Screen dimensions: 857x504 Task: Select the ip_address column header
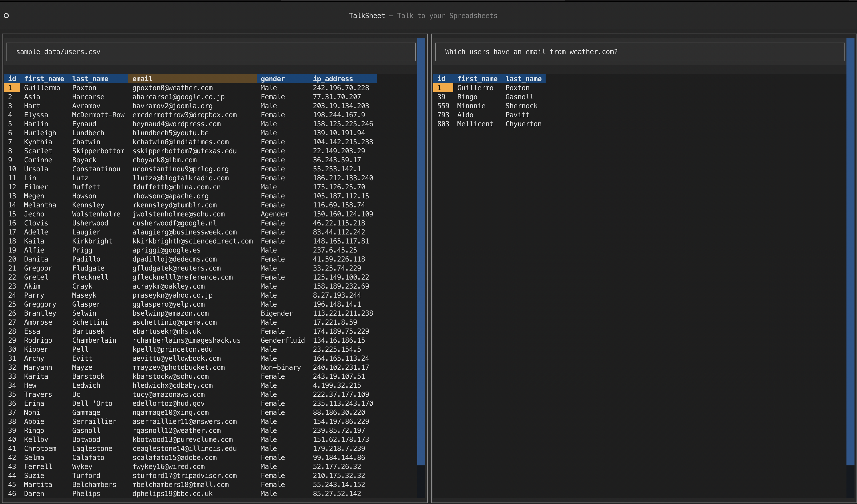[x=333, y=78]
